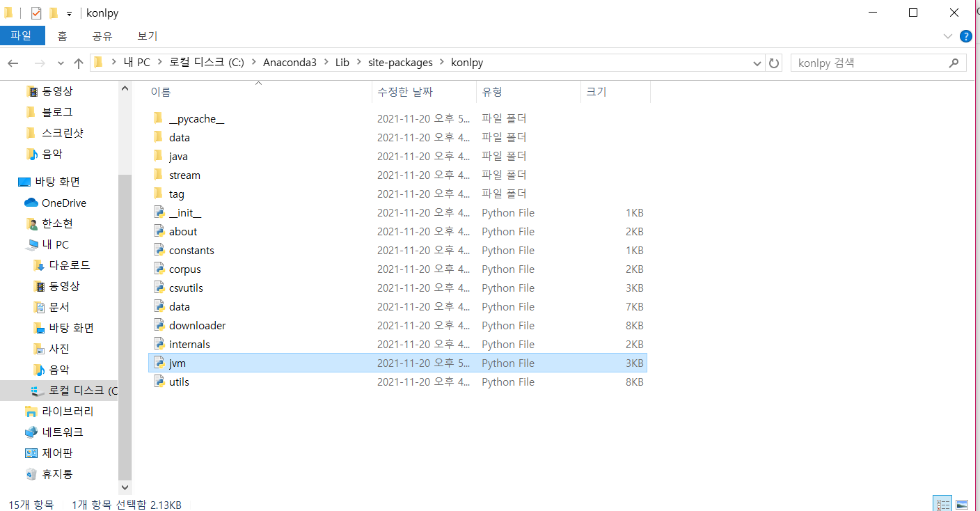Open 문서 in the navigation pane
Image resolution: width=980 pixels, height=511 pixels.
point(59,307)
